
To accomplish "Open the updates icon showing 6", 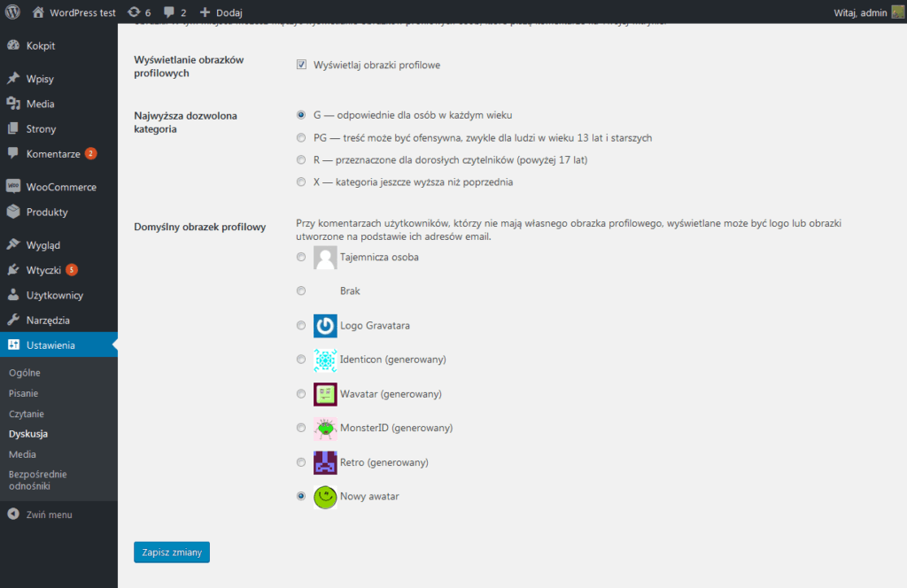I will pos(134,12).
